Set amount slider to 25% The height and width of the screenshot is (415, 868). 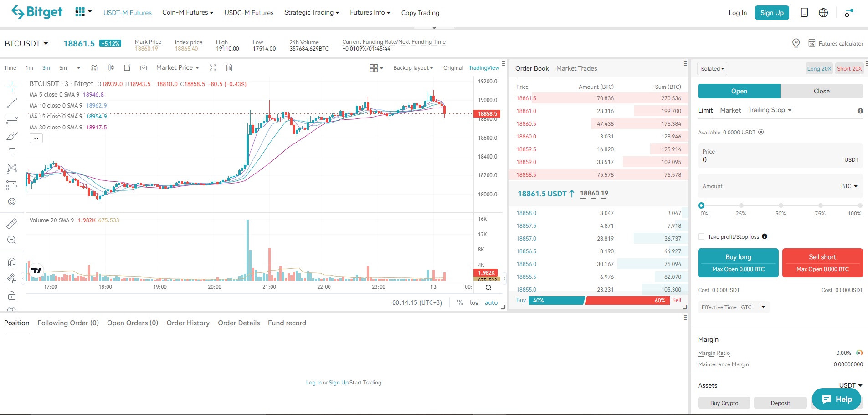741,205
